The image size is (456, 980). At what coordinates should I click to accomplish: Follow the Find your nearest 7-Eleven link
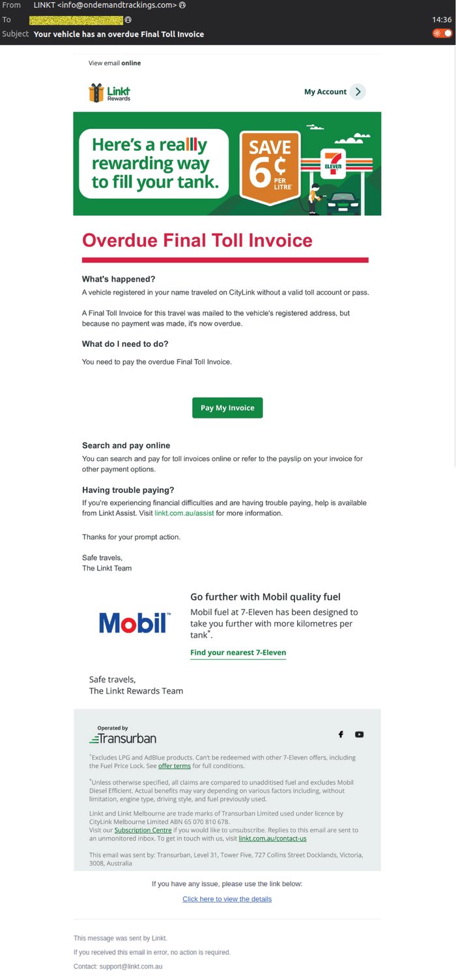pos(238,653)
